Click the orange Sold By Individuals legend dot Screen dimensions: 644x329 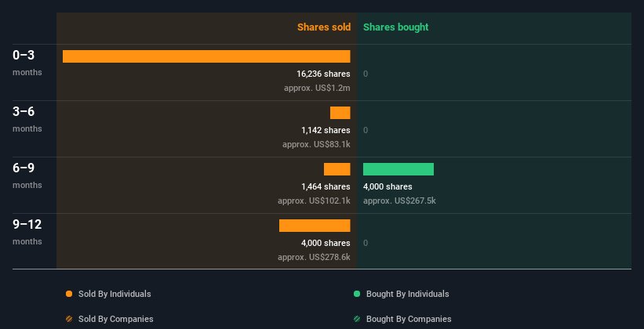69,294
